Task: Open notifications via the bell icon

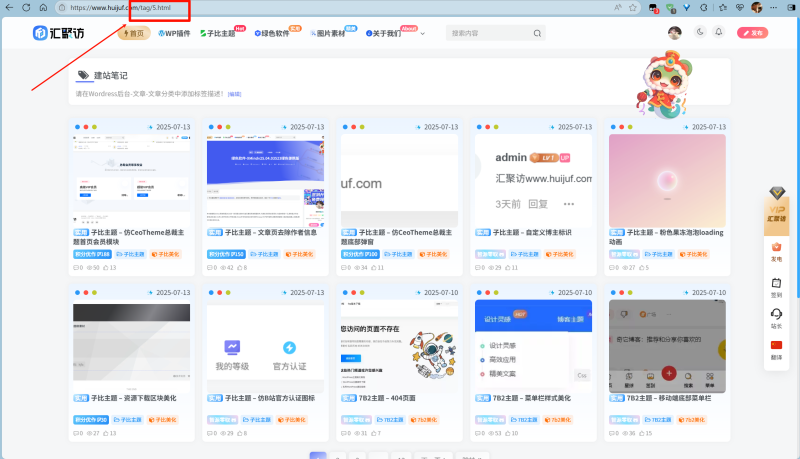Action: 718,33
